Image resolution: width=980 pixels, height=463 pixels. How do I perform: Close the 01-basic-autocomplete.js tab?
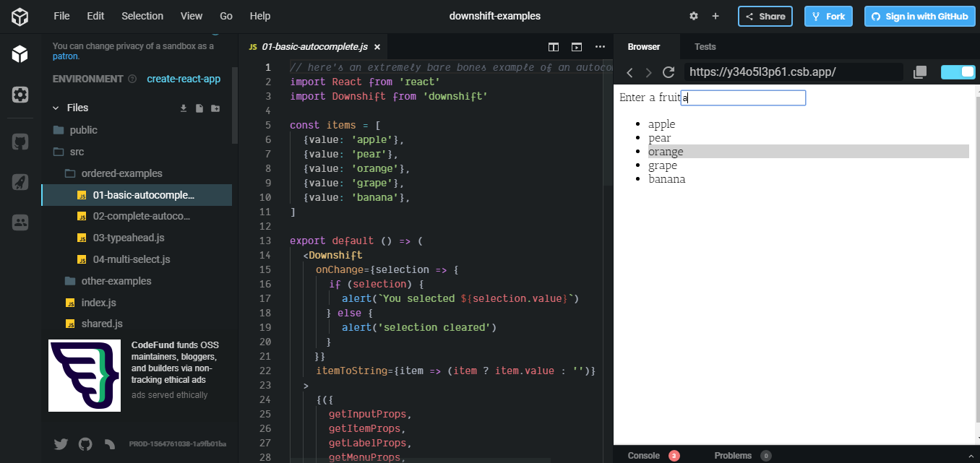pyautogui.click(x=377, y=47)
